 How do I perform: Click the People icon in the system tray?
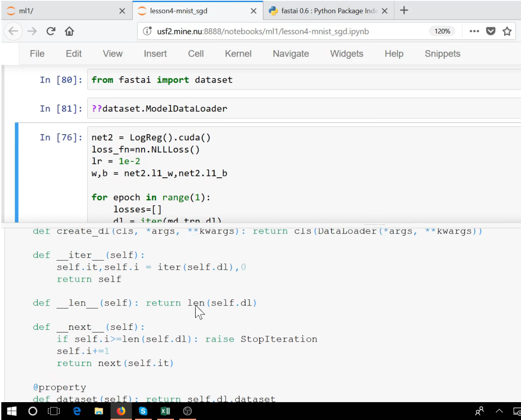tap(479, 411)
